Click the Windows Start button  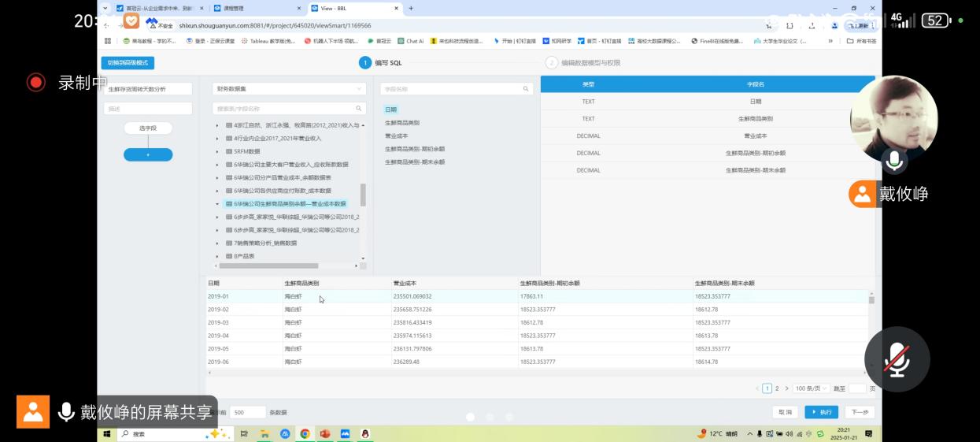[107, 433]
